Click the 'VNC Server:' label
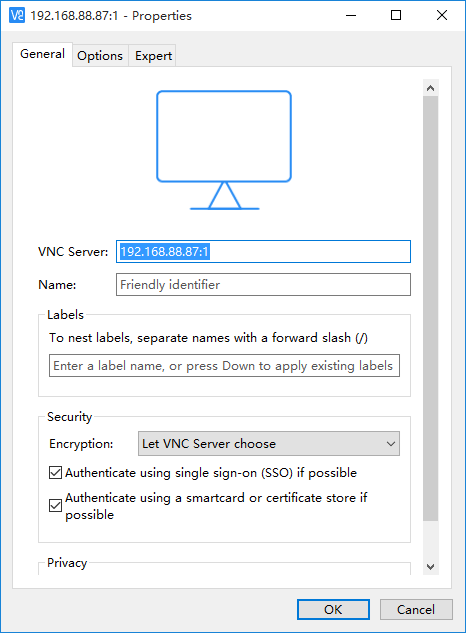The image size is (466, 633). click(73, 252)
